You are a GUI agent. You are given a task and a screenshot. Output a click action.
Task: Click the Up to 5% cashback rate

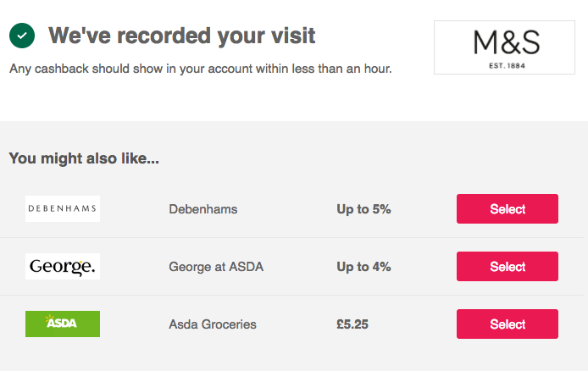pos(363,209)
